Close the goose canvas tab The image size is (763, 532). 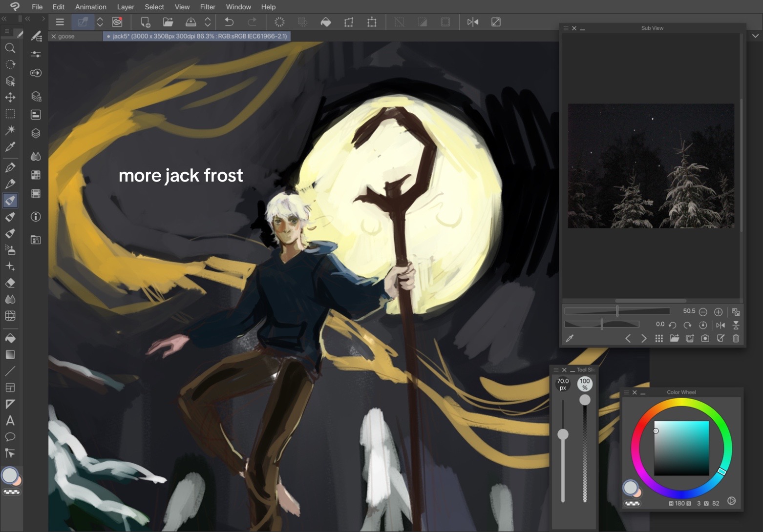pos(54,37)
